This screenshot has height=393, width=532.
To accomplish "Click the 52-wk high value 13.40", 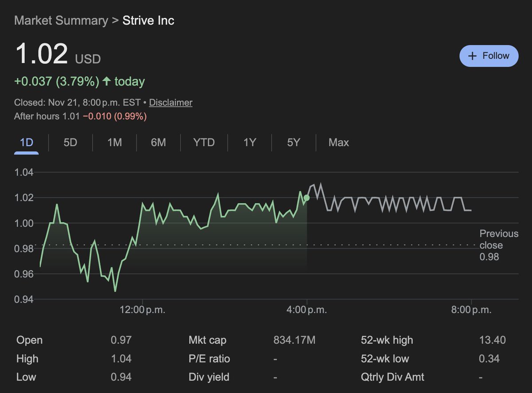I will [x=492, y=340].
